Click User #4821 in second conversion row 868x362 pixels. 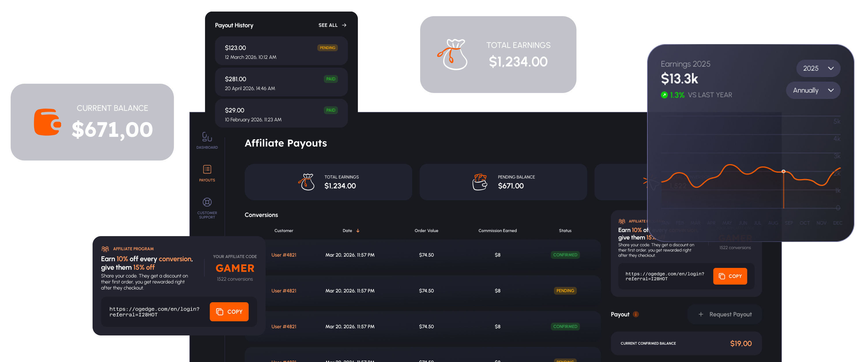pyautogui.click(x=284, y=291)
